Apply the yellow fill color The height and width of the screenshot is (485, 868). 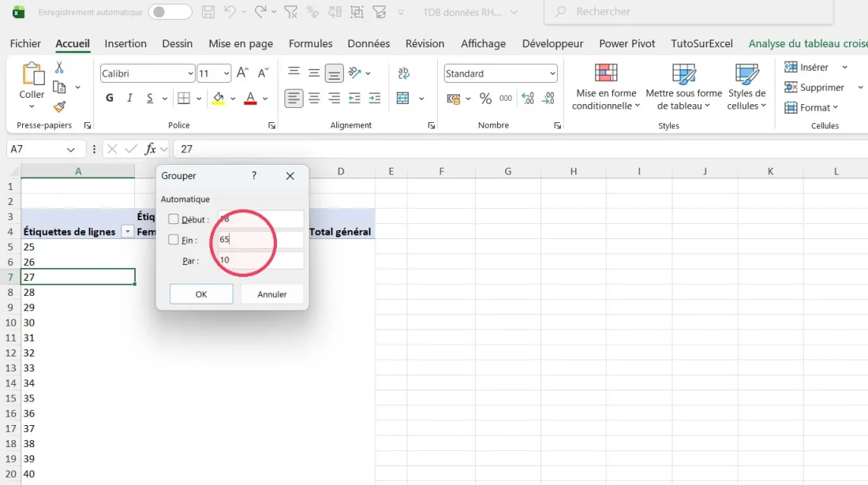point(218,99)
